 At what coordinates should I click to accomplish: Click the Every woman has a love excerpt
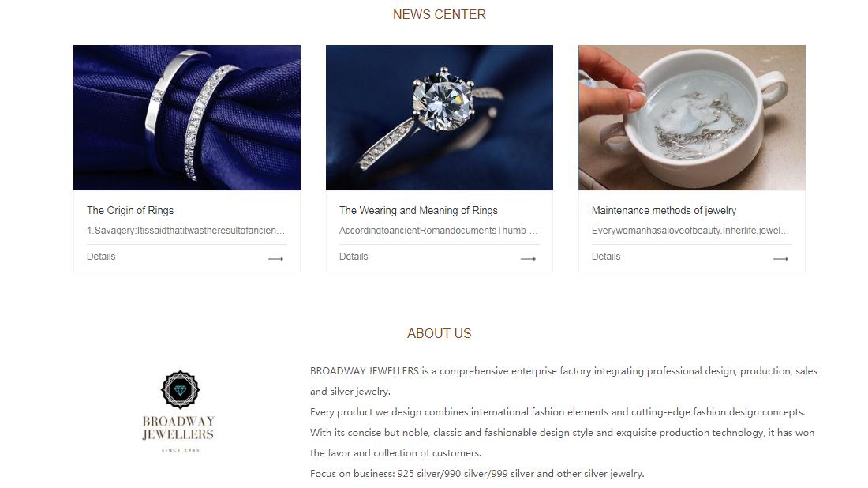click(690, 231)
